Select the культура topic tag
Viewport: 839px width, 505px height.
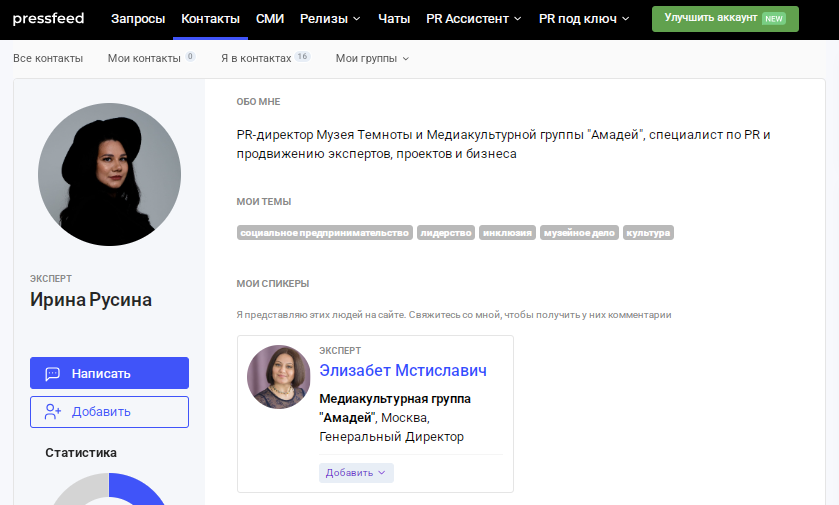(x=648, y=233)
